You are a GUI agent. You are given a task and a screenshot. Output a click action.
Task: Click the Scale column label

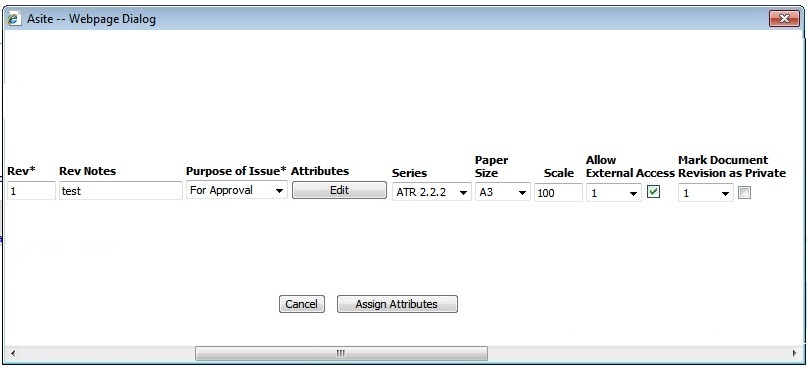point(559,173)
